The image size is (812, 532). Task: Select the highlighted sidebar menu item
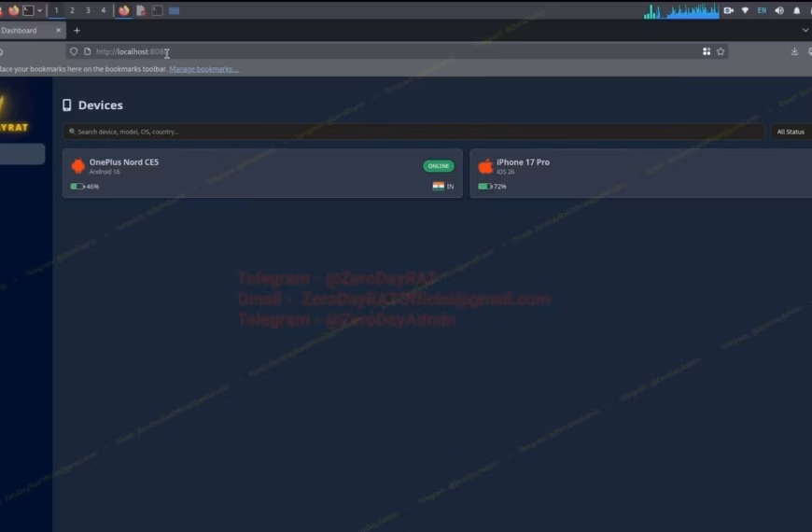(x=22, y=154)
